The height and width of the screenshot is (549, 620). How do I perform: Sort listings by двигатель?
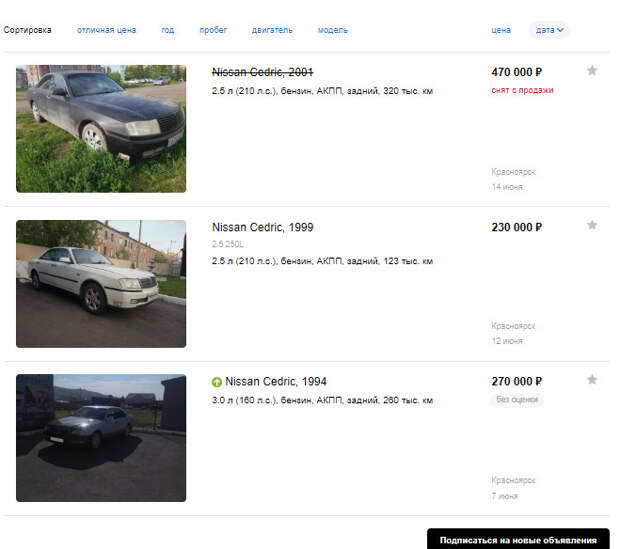pyautogui.click(x=272, y=30)
